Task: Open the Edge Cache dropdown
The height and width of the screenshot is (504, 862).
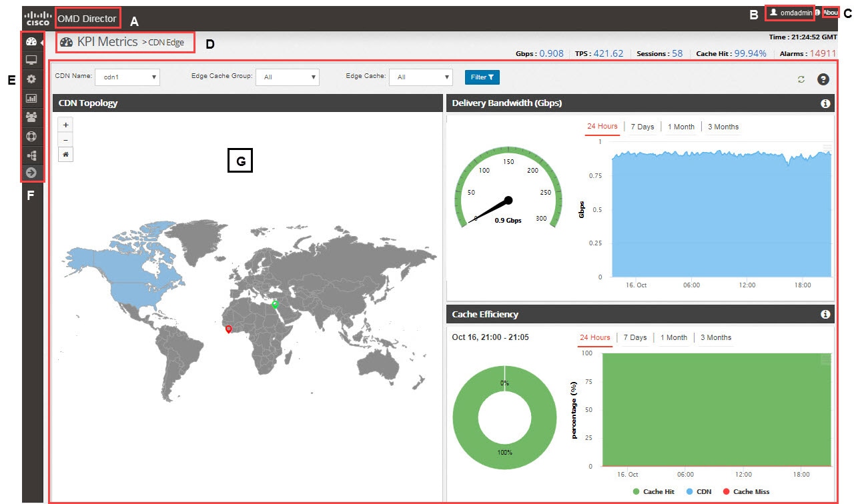Action: coord(421,77)
